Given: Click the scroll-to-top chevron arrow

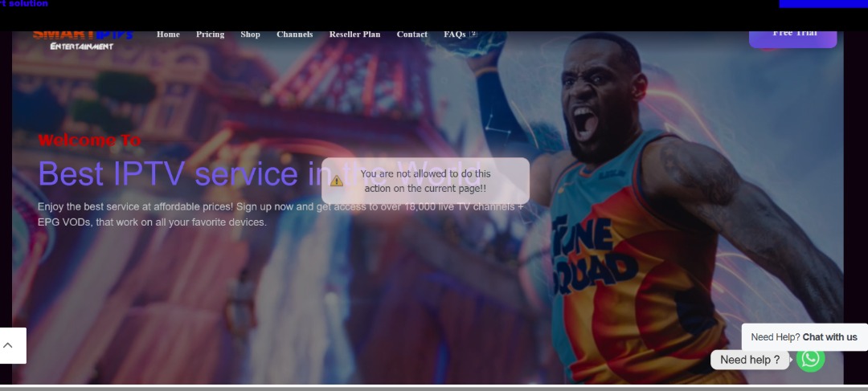Looking at the screenshot, I should tap(9, 345).
